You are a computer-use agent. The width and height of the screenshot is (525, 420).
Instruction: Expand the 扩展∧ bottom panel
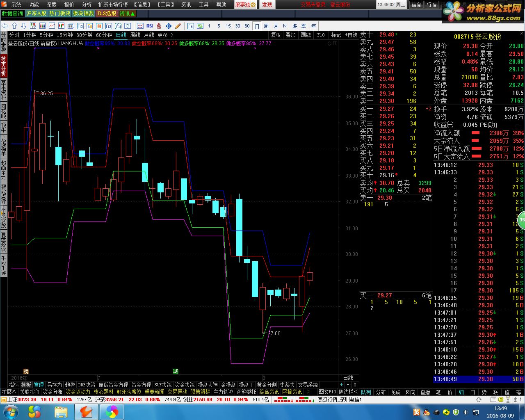click(x=9, y=392)
